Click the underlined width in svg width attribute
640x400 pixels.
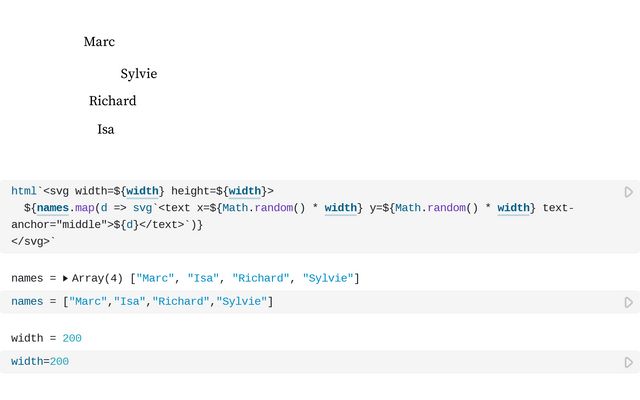[143, 191]
